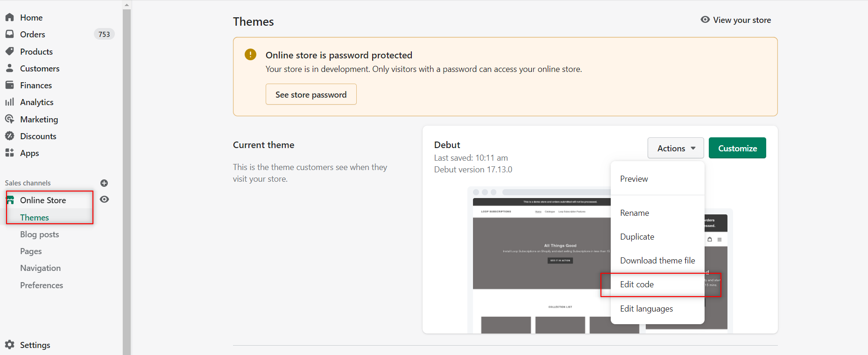Select Themes under Online Store
This screenshot has width=868, height=355.
[35, 217]
